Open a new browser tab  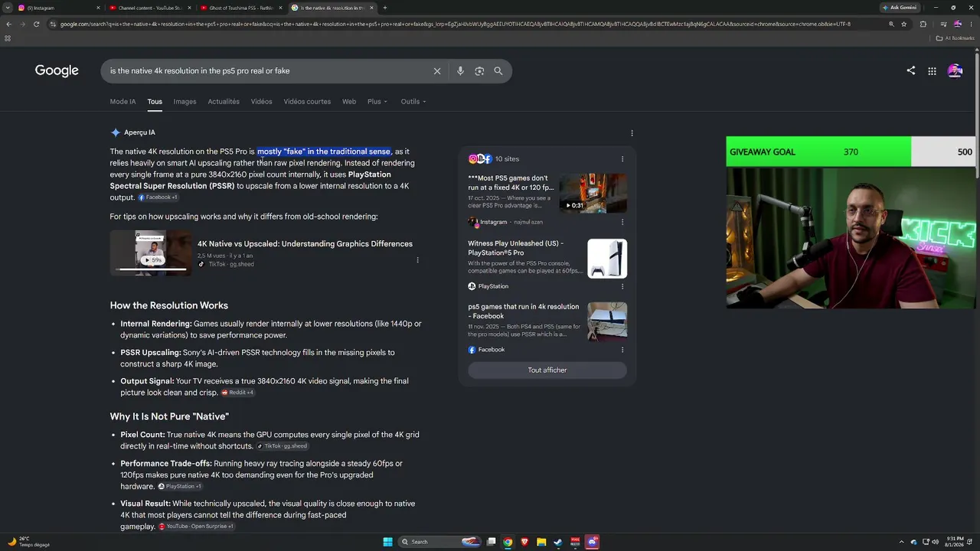tap(384, 8)
